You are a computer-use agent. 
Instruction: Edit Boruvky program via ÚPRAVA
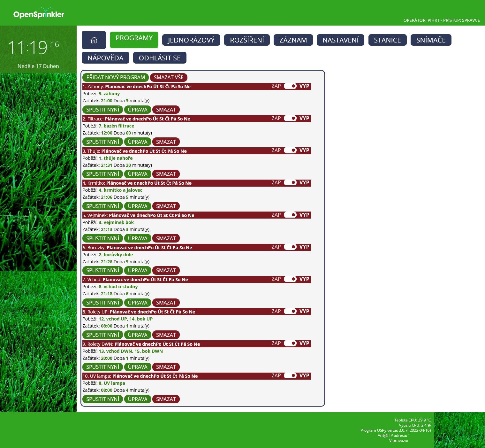pyautogui.click(x=138, y=270)
